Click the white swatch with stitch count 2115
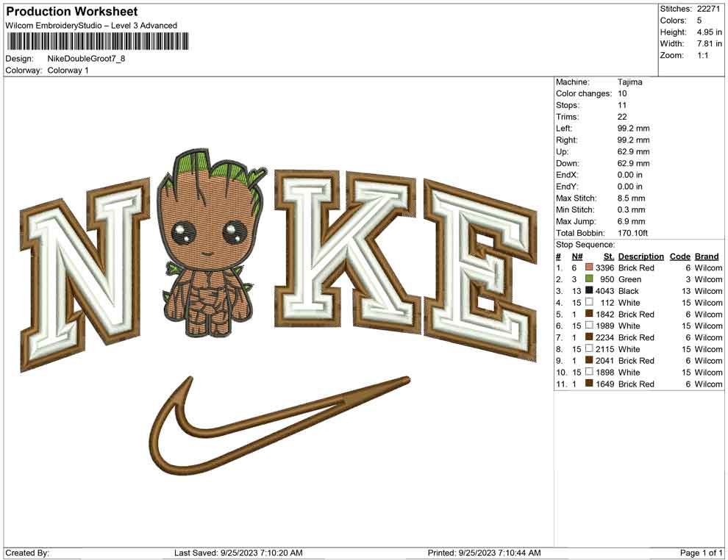 [x=589, y=348]
